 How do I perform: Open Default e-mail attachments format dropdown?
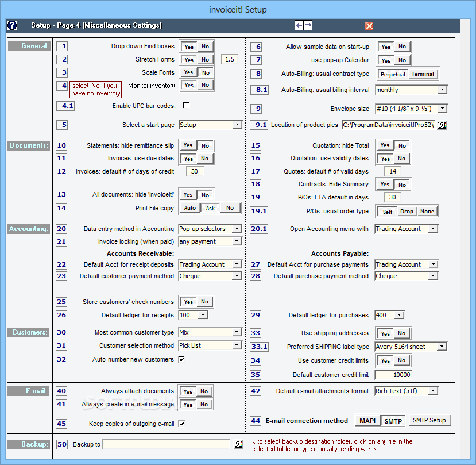click(433, 391)
